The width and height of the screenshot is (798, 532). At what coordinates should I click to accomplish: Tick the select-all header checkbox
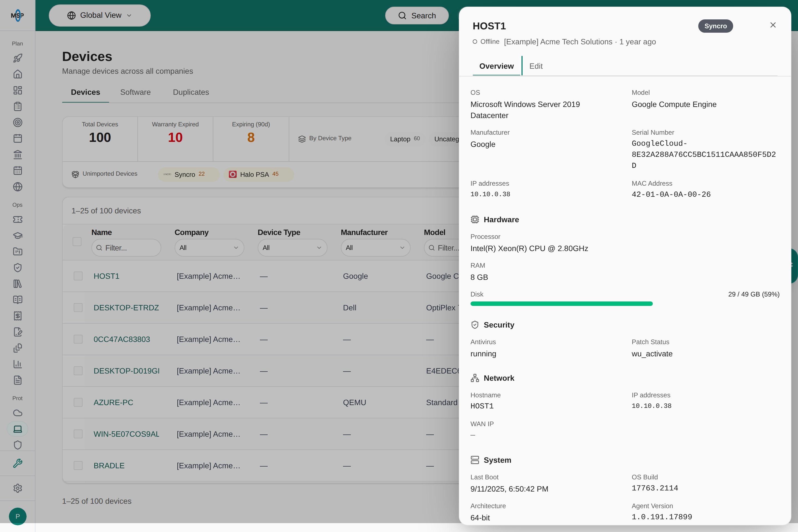pos(77,242)
